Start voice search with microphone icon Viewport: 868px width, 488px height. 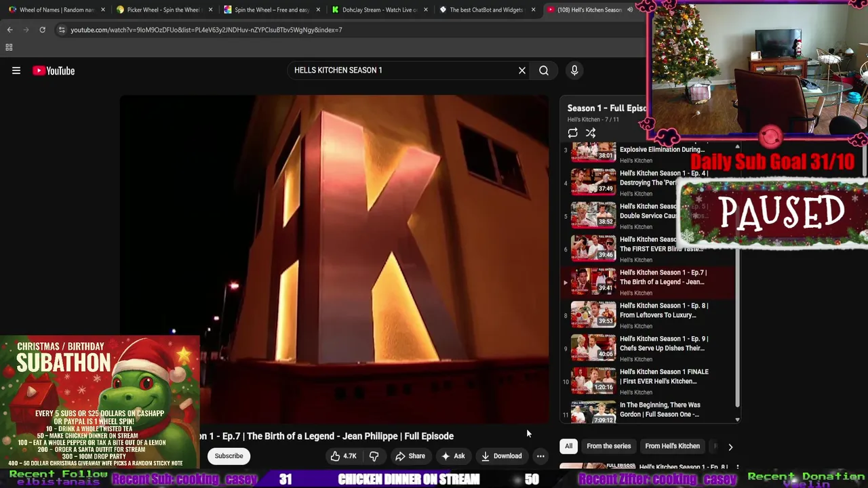point(574,70)
